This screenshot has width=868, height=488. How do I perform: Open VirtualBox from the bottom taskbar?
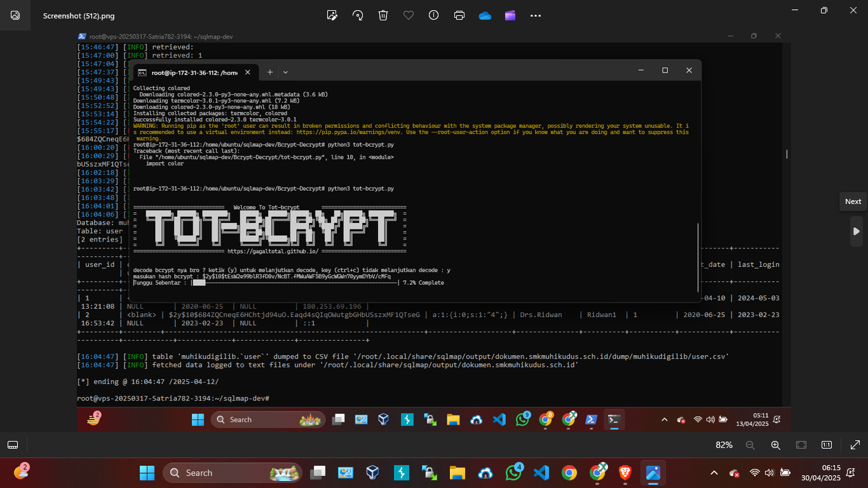(373, 473)
